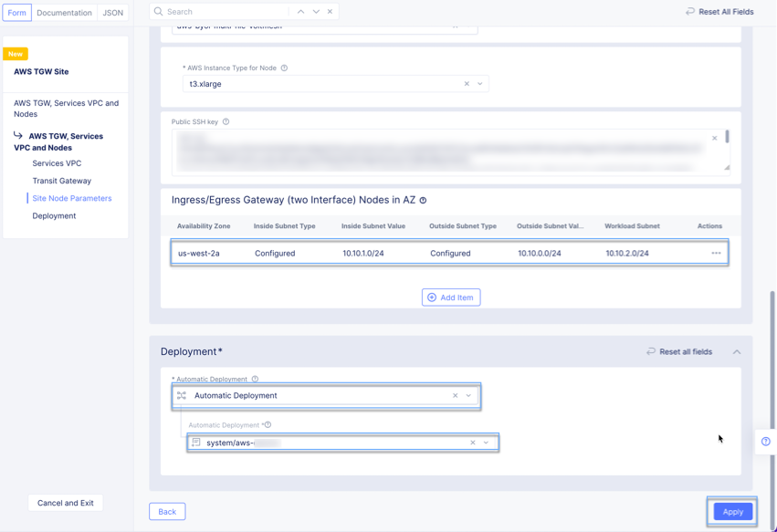Image resolution: width=777 pixels, height=532 pixels.
Task: Click help icon on right edge panel
Action: pos(765,442)
